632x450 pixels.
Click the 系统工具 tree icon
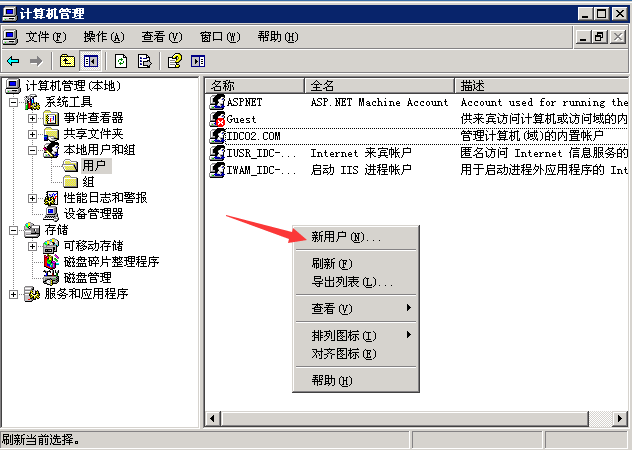[x=32, y=102]
